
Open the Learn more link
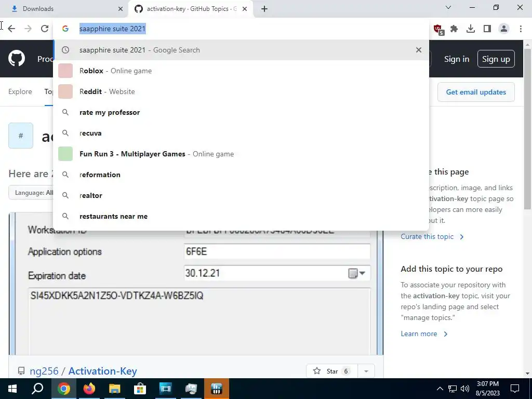pos(424,334)
